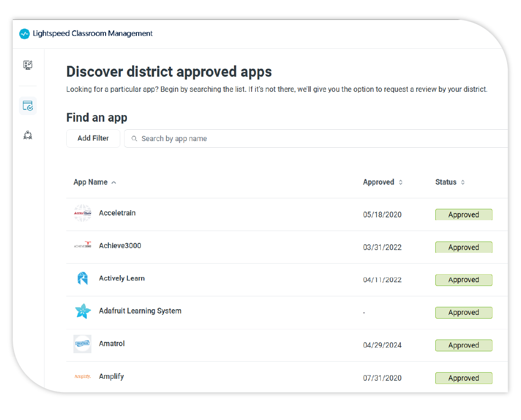Focus the Search by app name field
The height and width of the screenshot is (420, 521).
316,139
